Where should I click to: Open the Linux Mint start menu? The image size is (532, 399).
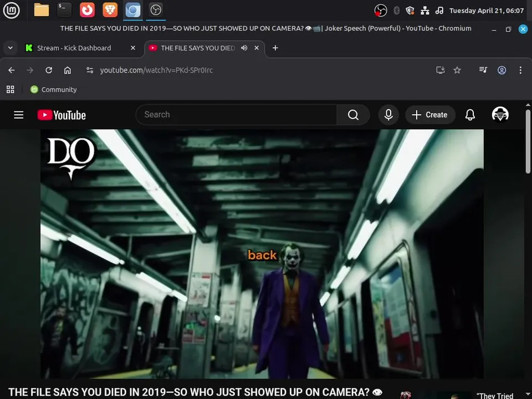tap(11, 10)
